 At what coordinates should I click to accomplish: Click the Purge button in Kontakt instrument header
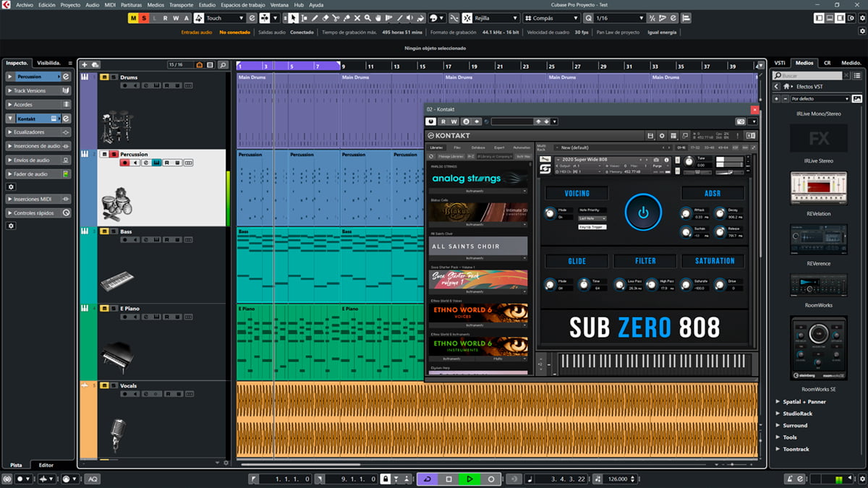coord(657,166)
